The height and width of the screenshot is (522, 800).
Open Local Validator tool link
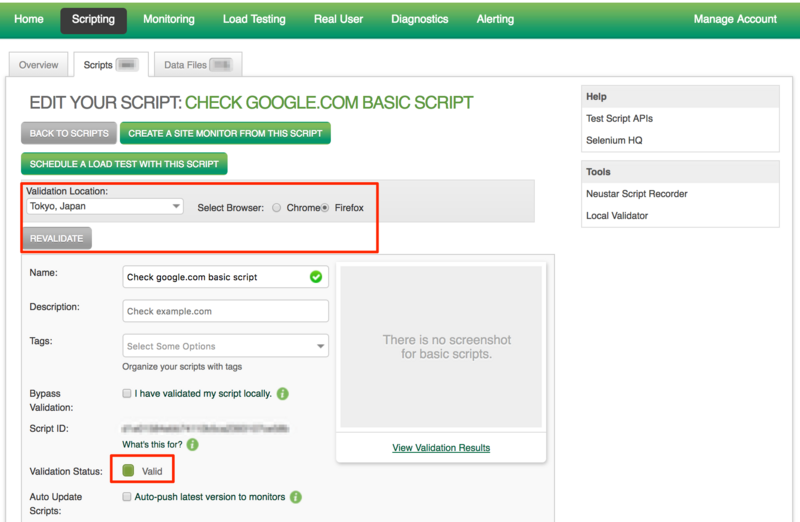617,216
